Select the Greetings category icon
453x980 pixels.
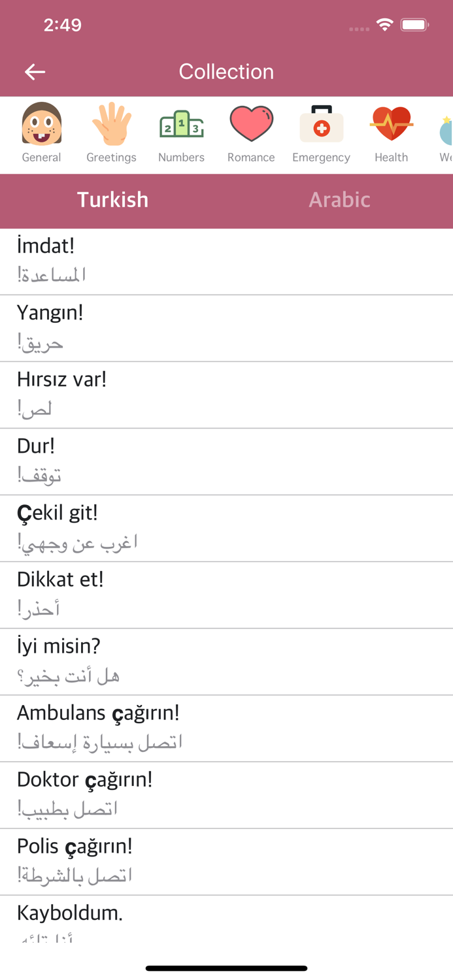click(111, 133)
